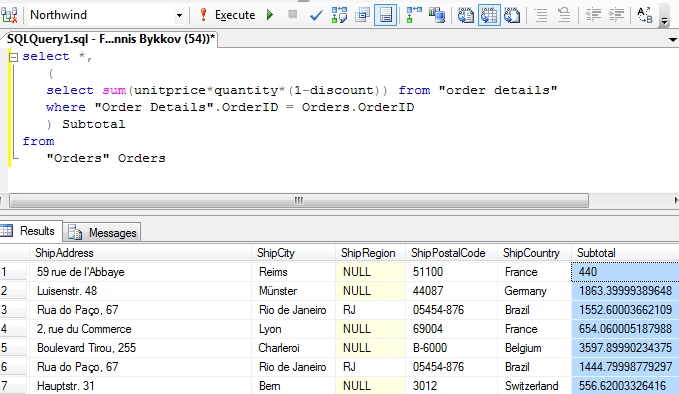679x394 pixels.
Task: Collapse the select statement outline box
Action: (13, 57)
